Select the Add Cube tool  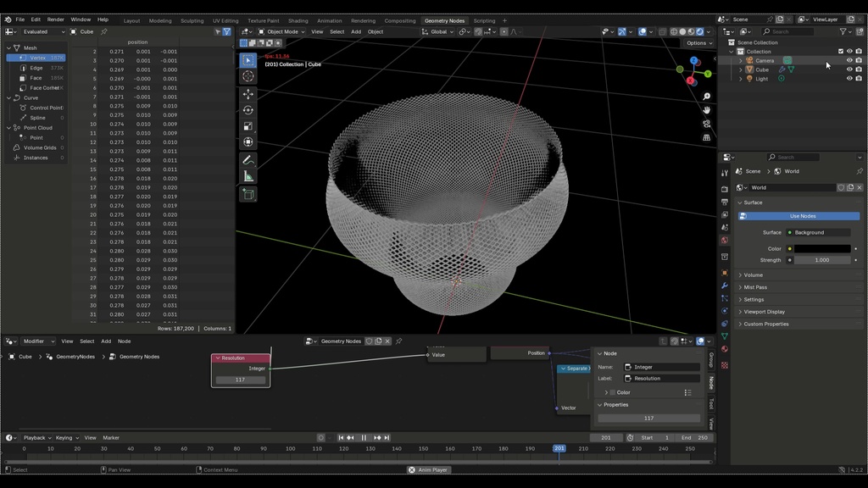coord(248,194)
